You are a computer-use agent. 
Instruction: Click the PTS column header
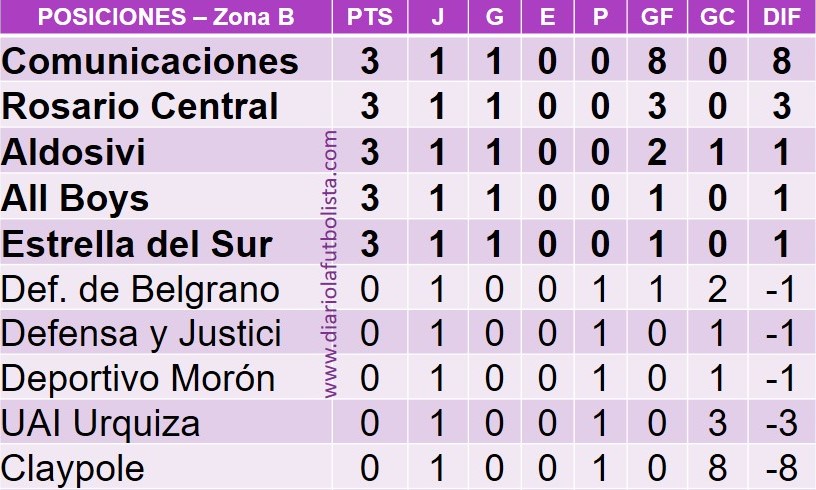[x=369, y=18]
